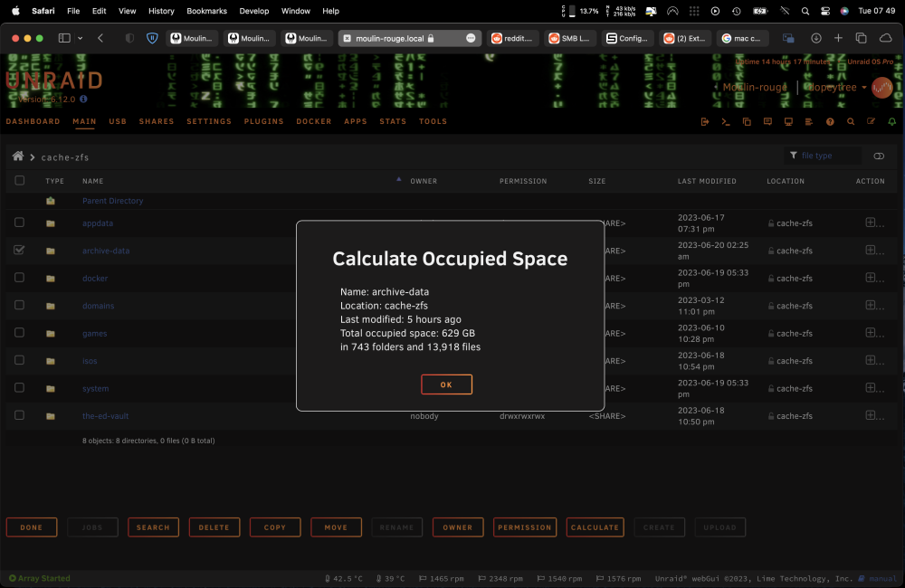Open Safari sidebar options chevron

81,38
